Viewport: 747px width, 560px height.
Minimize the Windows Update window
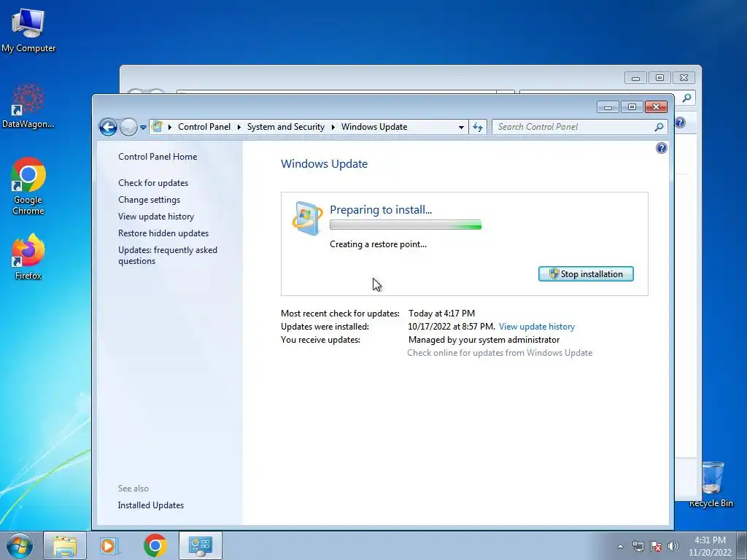608,107
